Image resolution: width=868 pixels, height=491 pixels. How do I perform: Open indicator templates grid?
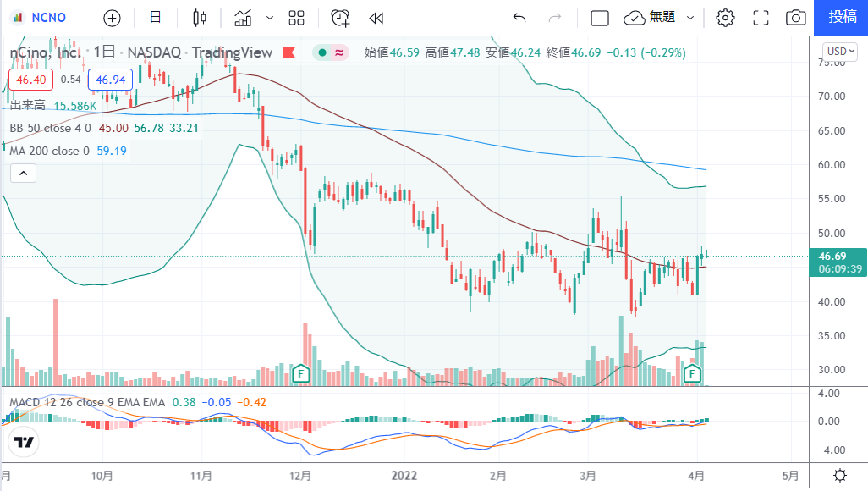tap(297, 19)
